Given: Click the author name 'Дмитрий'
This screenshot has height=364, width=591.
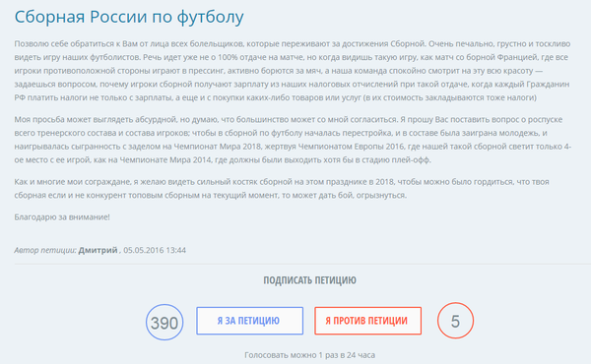Looking at the screenshot, I should (x=98, y=250).
